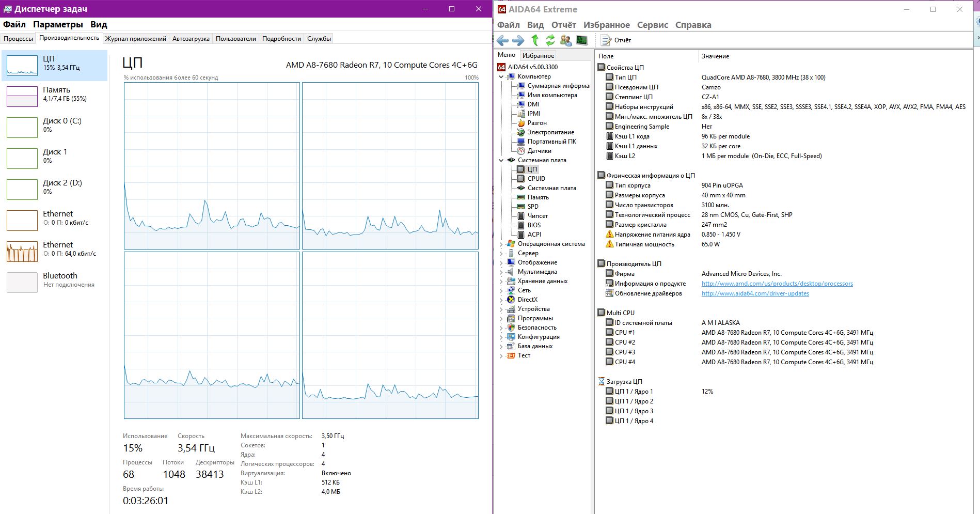Open AIDA64 Отчёт menu
The width and height of the screenshot is (980, 514).
point(563,25)
